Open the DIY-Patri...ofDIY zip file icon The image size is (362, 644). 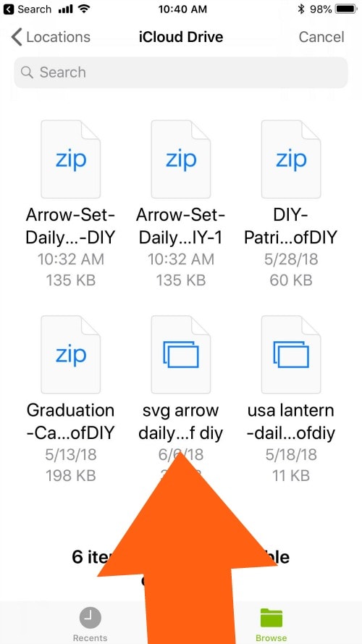tap(291, 159)
